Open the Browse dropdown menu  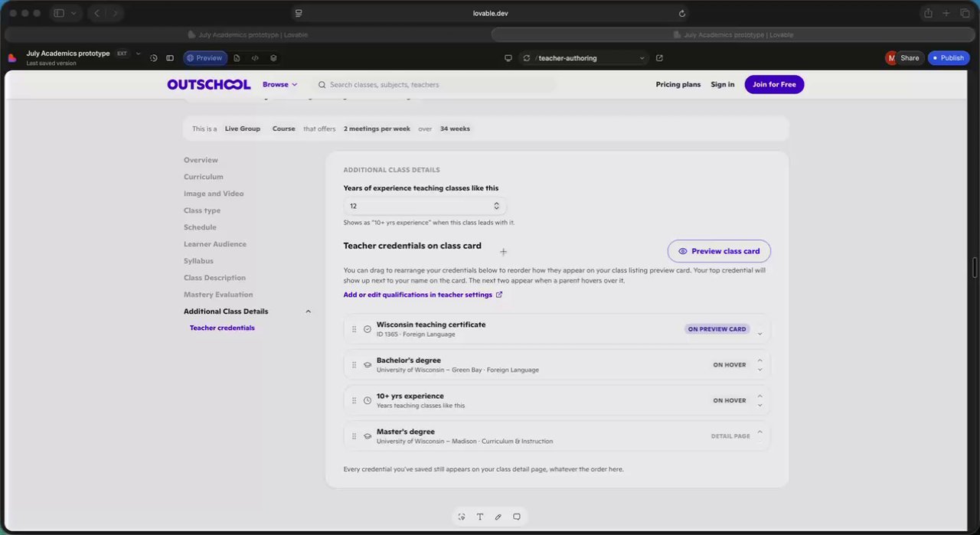[280, 84]
